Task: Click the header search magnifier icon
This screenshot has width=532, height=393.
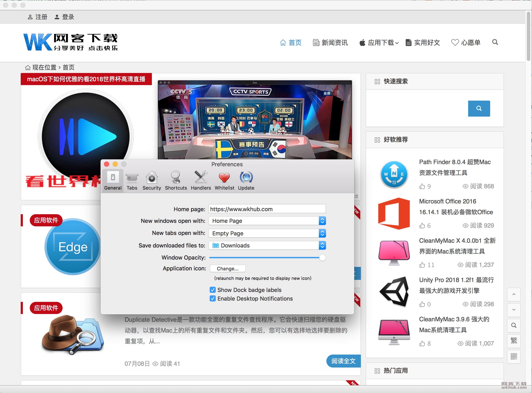Action: pos(495,42)
